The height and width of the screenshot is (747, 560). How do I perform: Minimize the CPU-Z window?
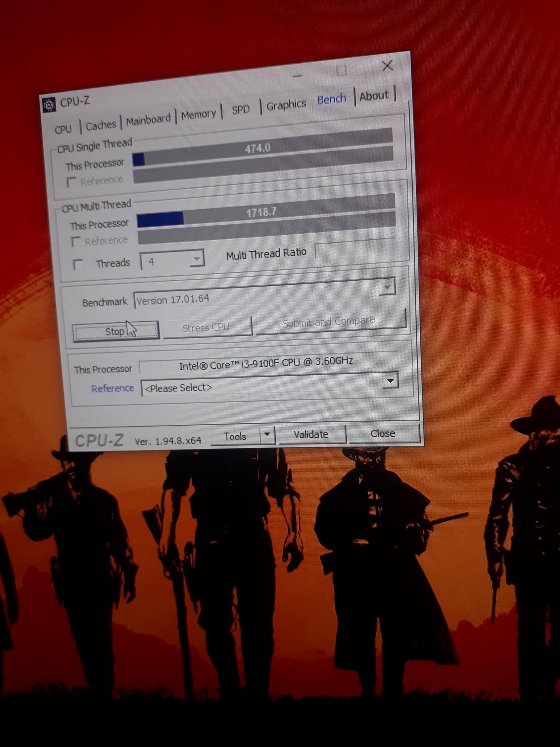click(297, 76)
